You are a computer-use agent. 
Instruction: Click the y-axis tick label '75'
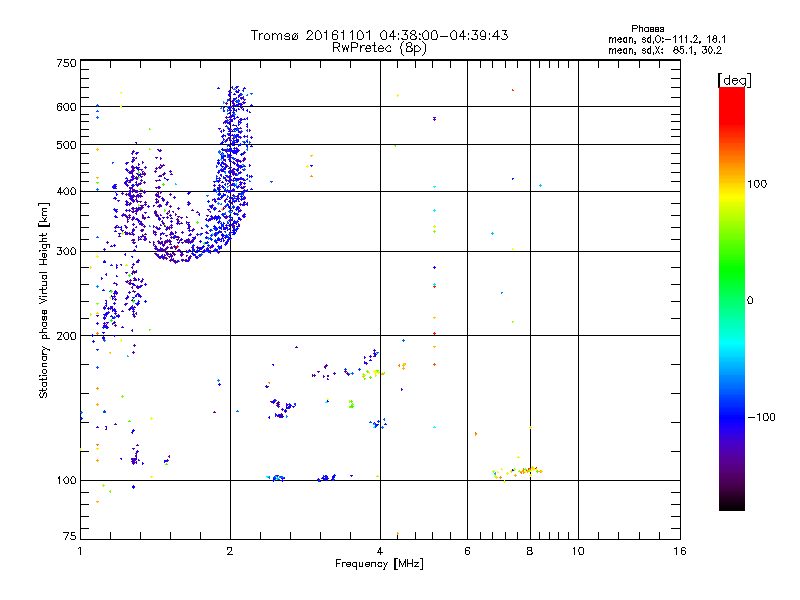pos(70,536)
